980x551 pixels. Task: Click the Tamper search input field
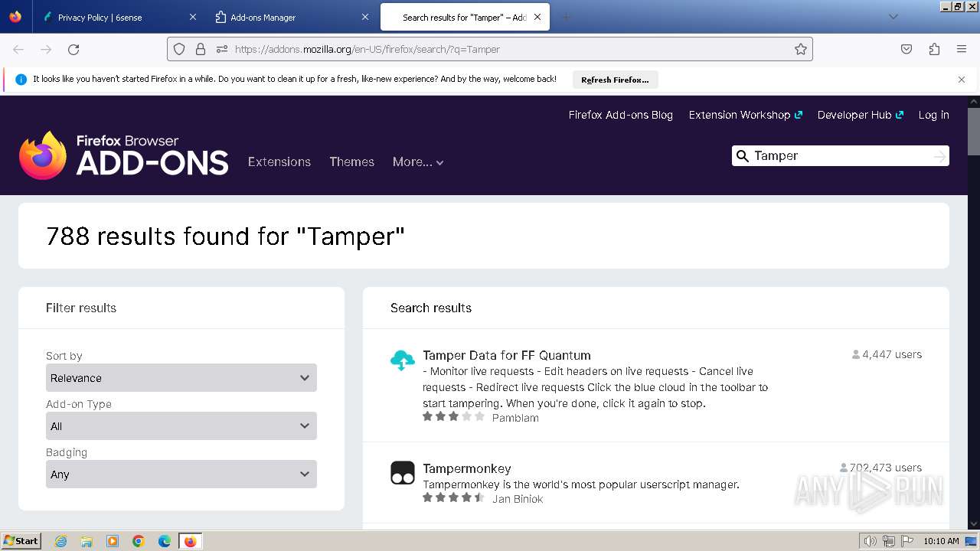click(x=841, y=156)
